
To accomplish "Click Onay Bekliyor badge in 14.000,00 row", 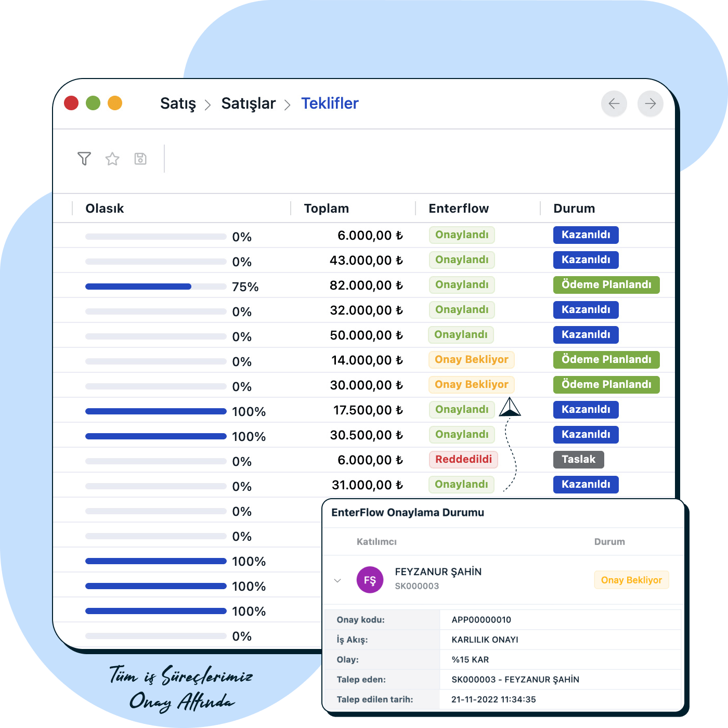I will point(472,359).
